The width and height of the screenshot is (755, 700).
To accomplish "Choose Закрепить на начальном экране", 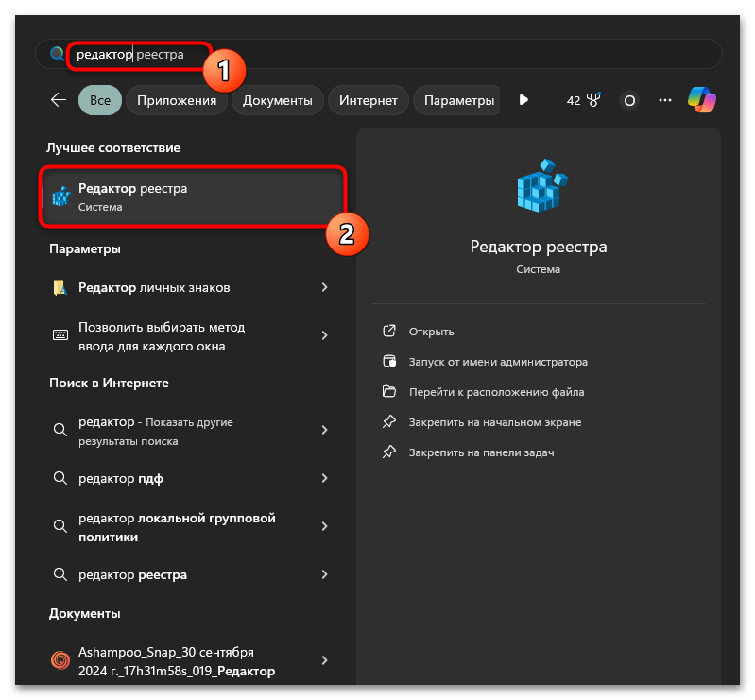I will point(495,422).
